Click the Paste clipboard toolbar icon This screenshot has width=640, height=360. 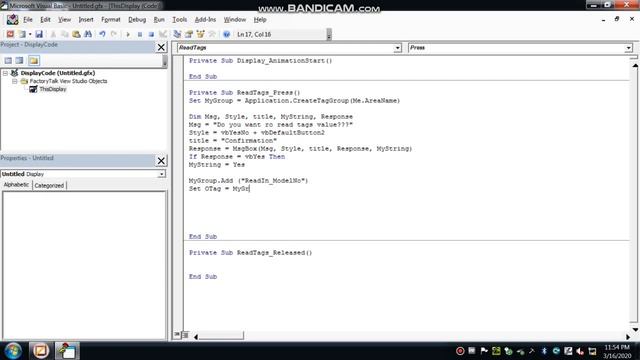click(76, 34)
